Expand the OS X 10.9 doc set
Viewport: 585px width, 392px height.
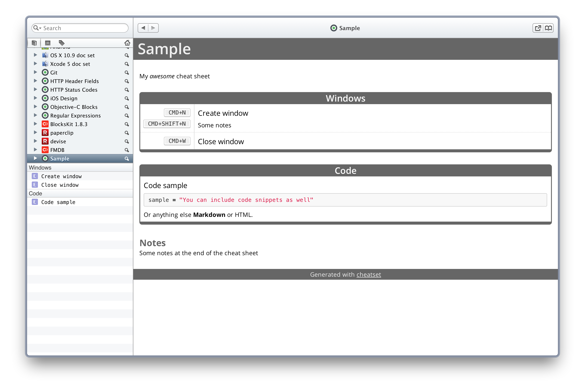[x=35, y=55]
